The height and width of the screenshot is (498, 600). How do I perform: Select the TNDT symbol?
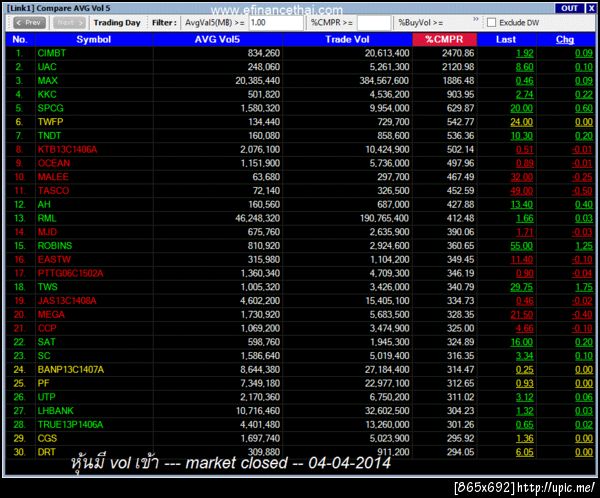[x=49, y=136]
